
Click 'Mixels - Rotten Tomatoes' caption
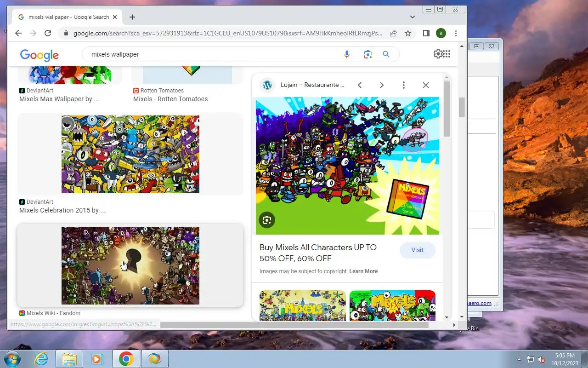pos(170,99)
